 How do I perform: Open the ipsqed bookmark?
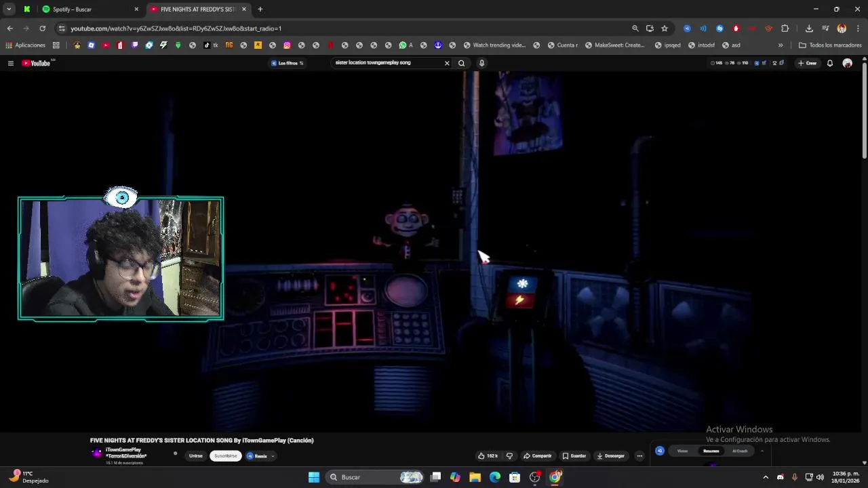coord(667,45)
